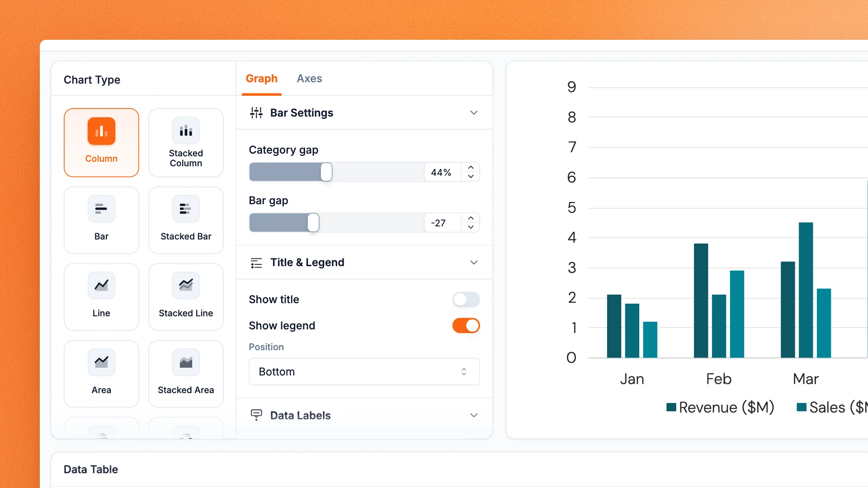868x488 pixels.
Task: Click the Bar Settings sliders icon
Action: click(256, 113)
